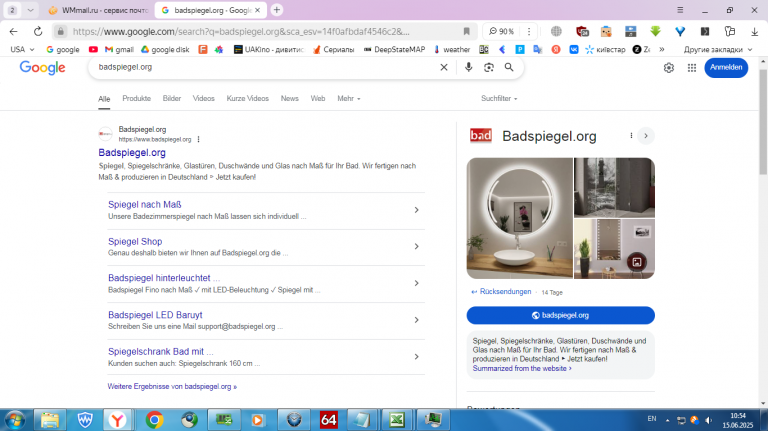Go back with the browser back arrow

13,31
